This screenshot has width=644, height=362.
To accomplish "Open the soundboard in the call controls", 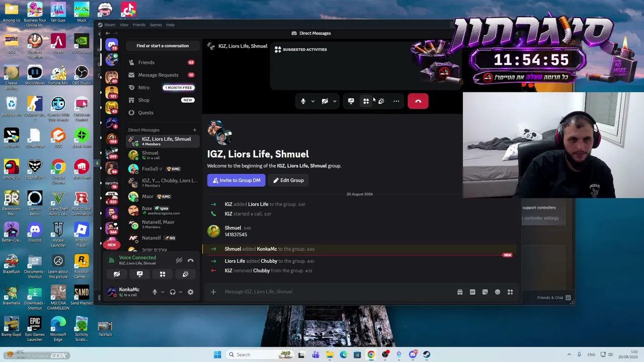I will 381,101.
